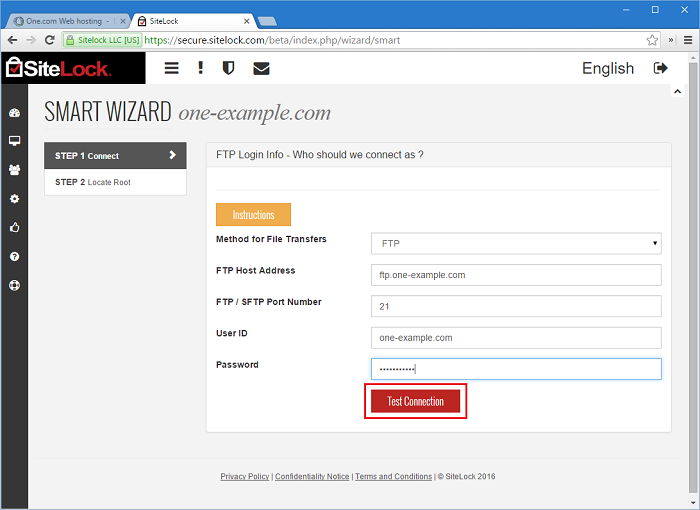This screenshot has width=700, height=510.
Task: Select STEP 1 Connect in wizard
Action: tap(115, 155)
